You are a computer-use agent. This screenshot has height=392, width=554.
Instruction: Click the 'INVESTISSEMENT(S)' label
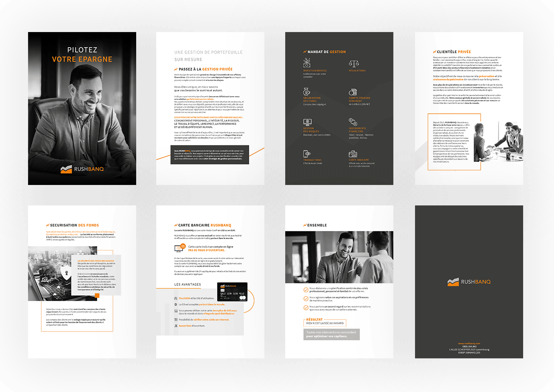coord(315,70)
